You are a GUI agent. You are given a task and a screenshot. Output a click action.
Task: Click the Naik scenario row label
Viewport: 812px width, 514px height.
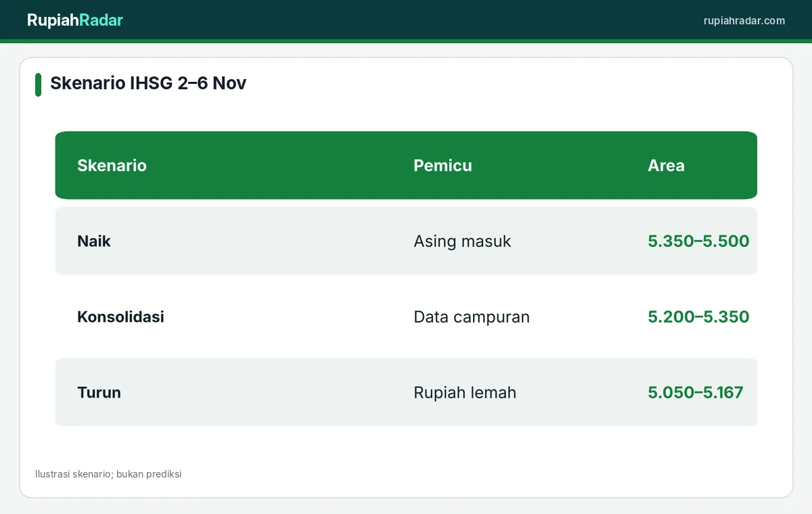click(94, 241)
